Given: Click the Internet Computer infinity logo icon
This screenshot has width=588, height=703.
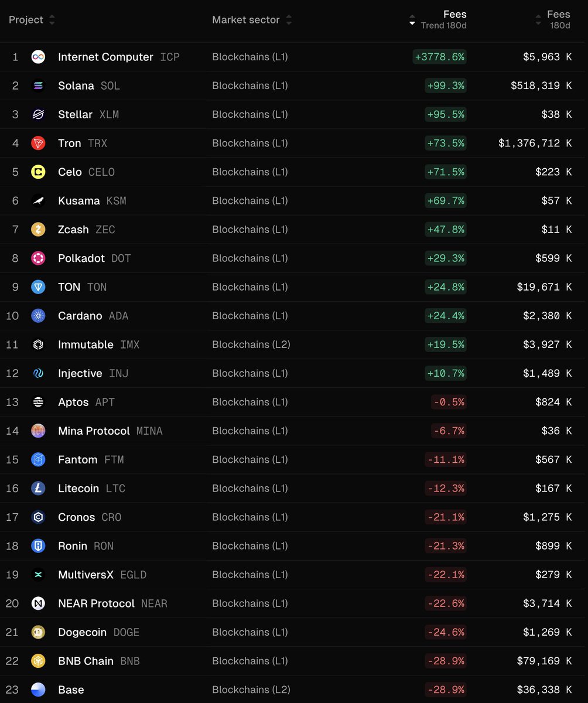Looking at the screenshot, I should click(x=38, y=57).
